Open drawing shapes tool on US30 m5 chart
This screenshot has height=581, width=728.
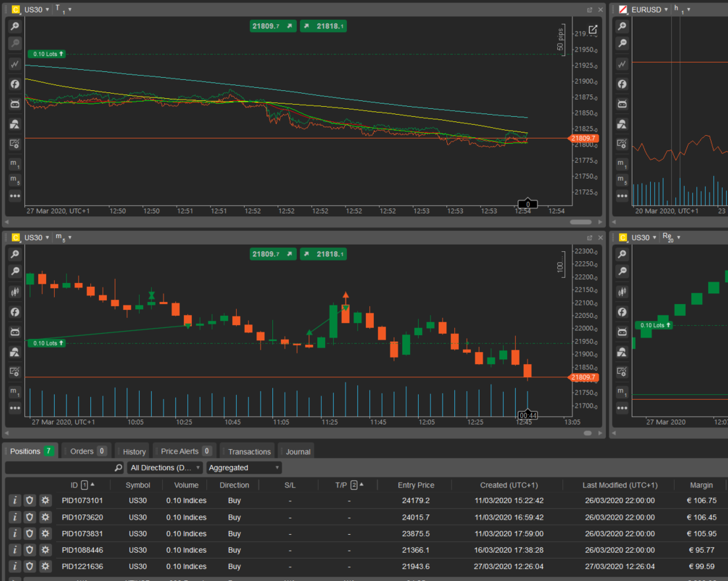tap(15, 352)
